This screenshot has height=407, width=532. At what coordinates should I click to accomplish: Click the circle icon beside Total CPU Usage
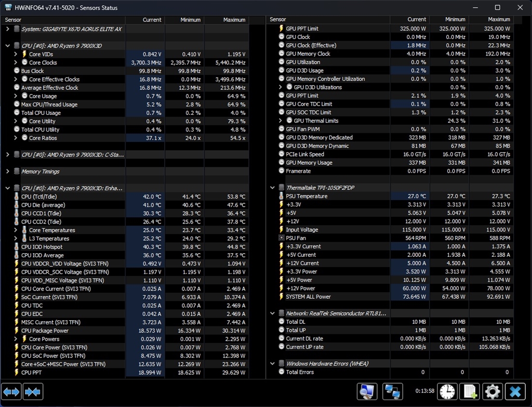17,112
